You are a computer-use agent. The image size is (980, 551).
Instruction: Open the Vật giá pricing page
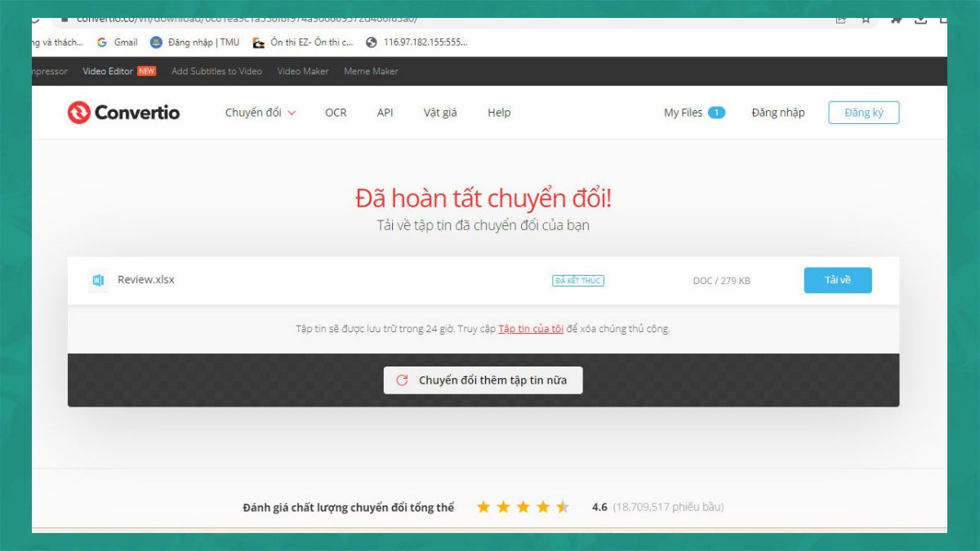440,113
